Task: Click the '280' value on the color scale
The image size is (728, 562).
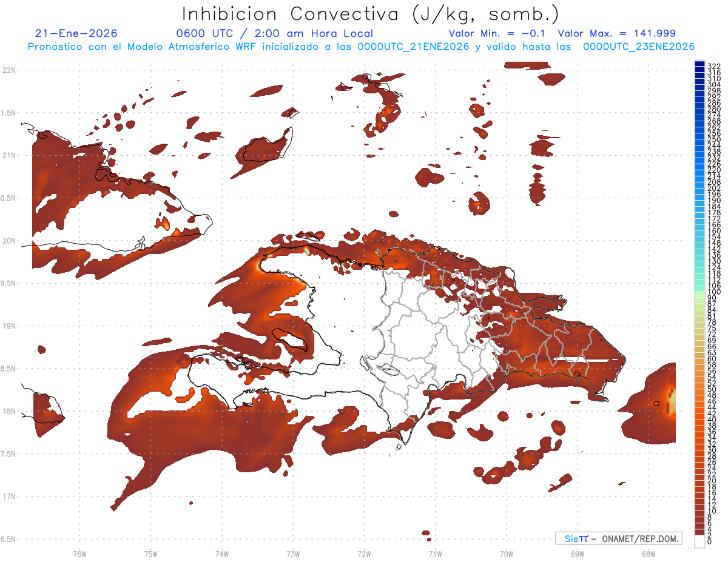Action: pos(714,109)
